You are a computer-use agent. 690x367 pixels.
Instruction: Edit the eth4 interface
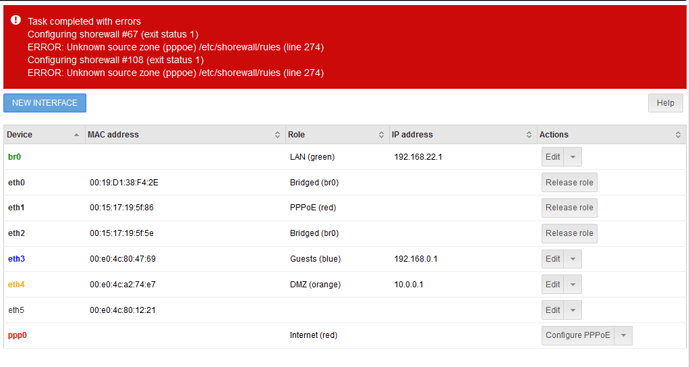point(553,284)
